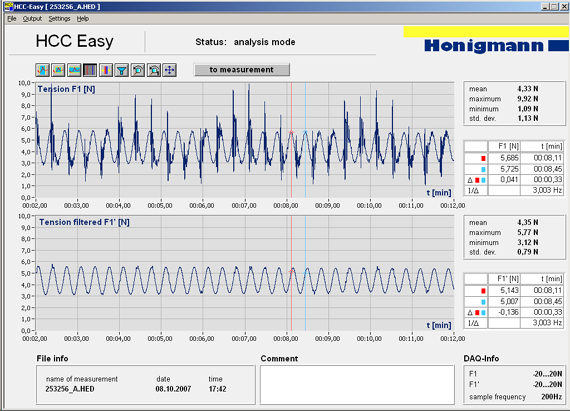The image size is (570, 411).
Task: Click the filtered std. dev. value 0,79 N
Action: pyautogui.click(x=528, y=252)
